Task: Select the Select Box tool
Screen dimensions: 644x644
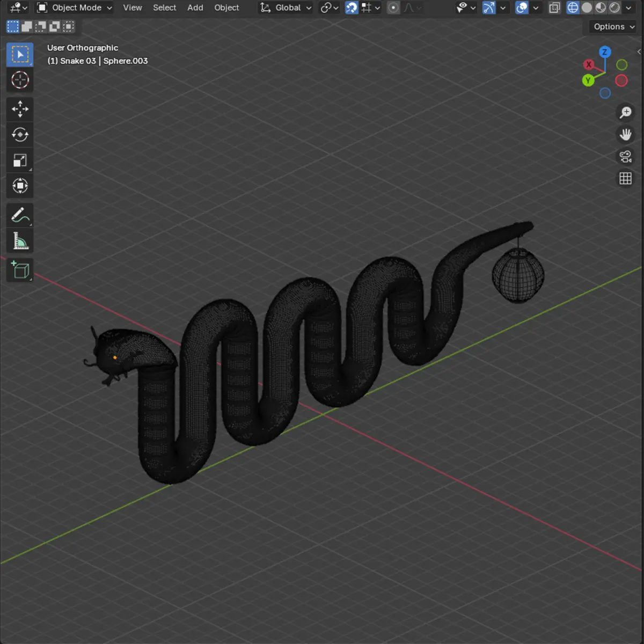Action: coord(20,55)
